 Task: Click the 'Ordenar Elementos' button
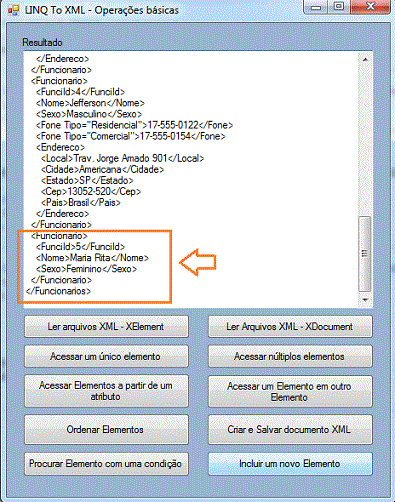(106, 429)
